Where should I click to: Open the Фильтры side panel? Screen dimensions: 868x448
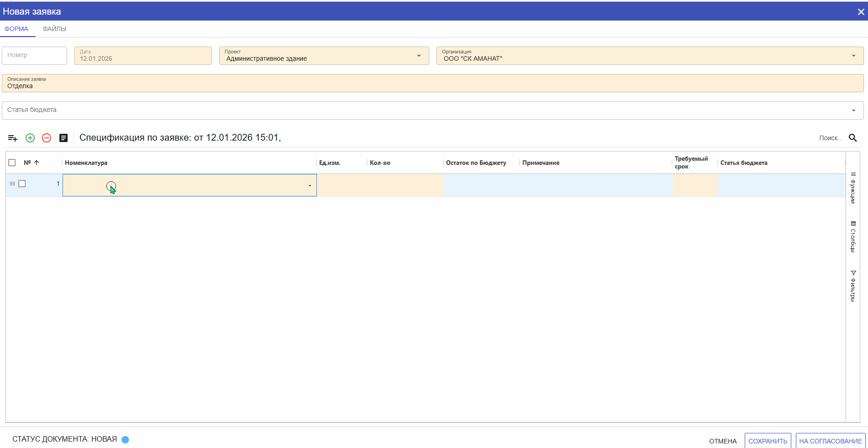[853, 286]
